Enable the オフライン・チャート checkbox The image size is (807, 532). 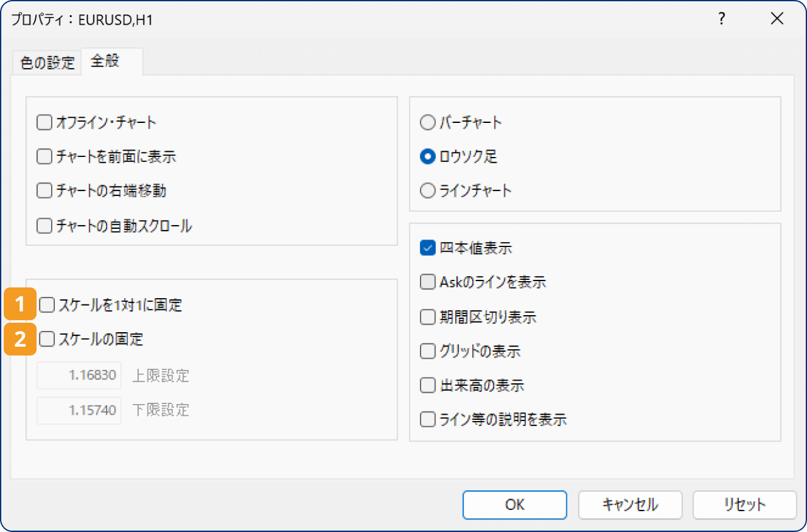pos(44,122)
